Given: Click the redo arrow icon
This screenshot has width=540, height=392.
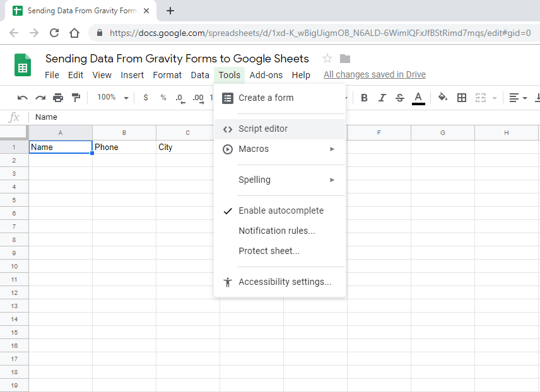Looking at the screenshot, I should click(x=40, y=98).
